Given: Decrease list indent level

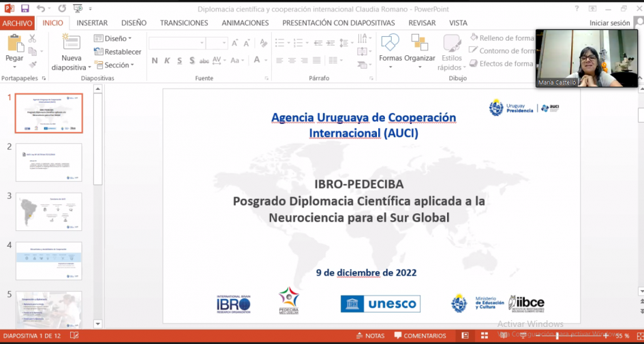Looking at the screenshot, I should click(x=318, y=43).
